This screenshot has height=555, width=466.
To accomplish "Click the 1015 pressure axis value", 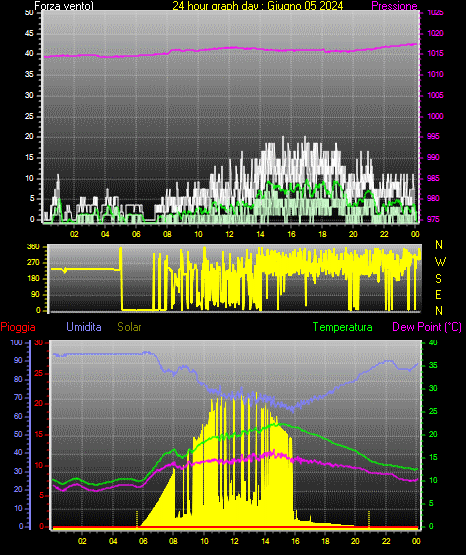I will click(435, 53).
